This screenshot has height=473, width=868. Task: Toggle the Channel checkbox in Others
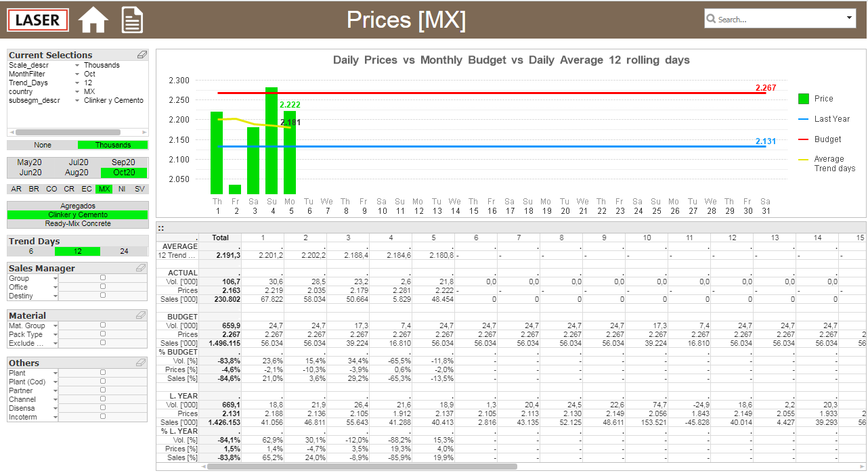point(103,399)
